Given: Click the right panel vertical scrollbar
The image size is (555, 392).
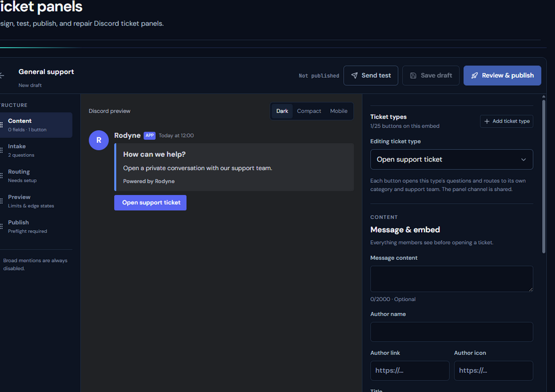Looking at the screenshot, I should (x=544, y=177).
